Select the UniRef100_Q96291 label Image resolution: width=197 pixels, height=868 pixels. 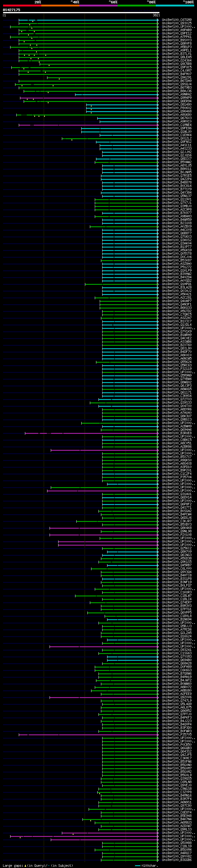176,78
